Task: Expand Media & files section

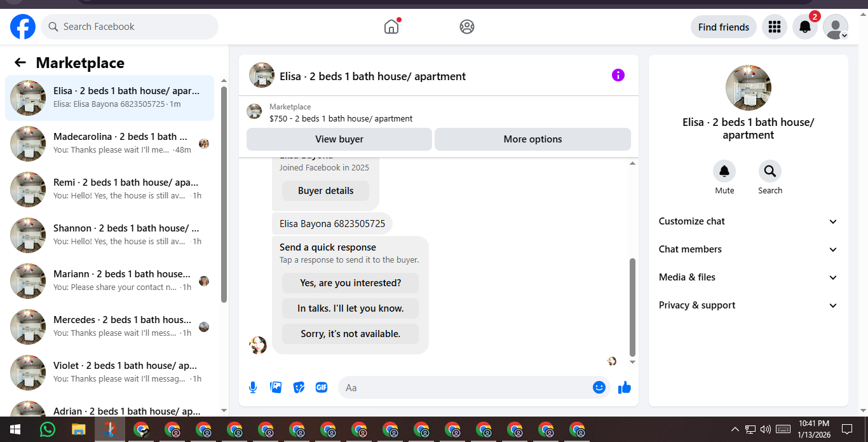Action: pyautogui.click(x=748, y=277)
